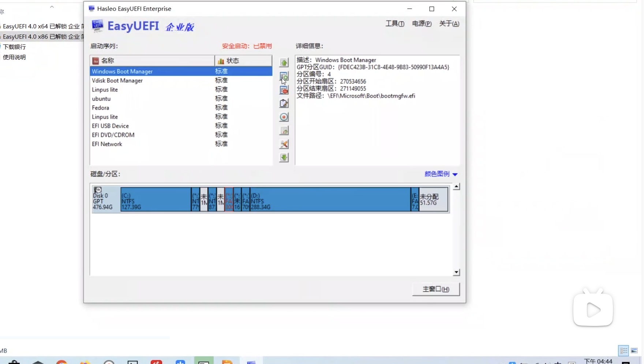Select the D: NTFS 288.34G partition

pyautogui.click(x=330, y=200)
